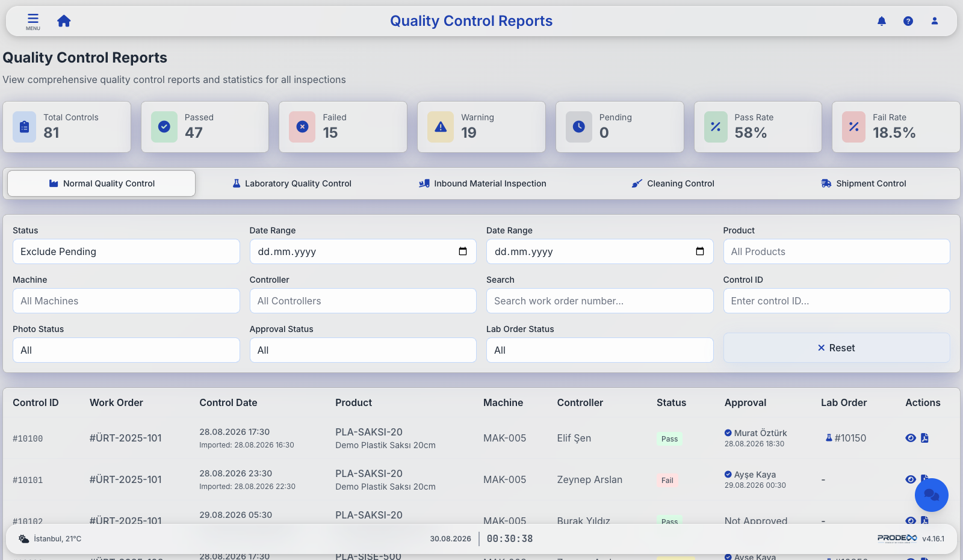Image resolution: width=963 pixels, height=560 pixels.
Task: Open the second Date Range calendar picker
Action: (700, 251)
